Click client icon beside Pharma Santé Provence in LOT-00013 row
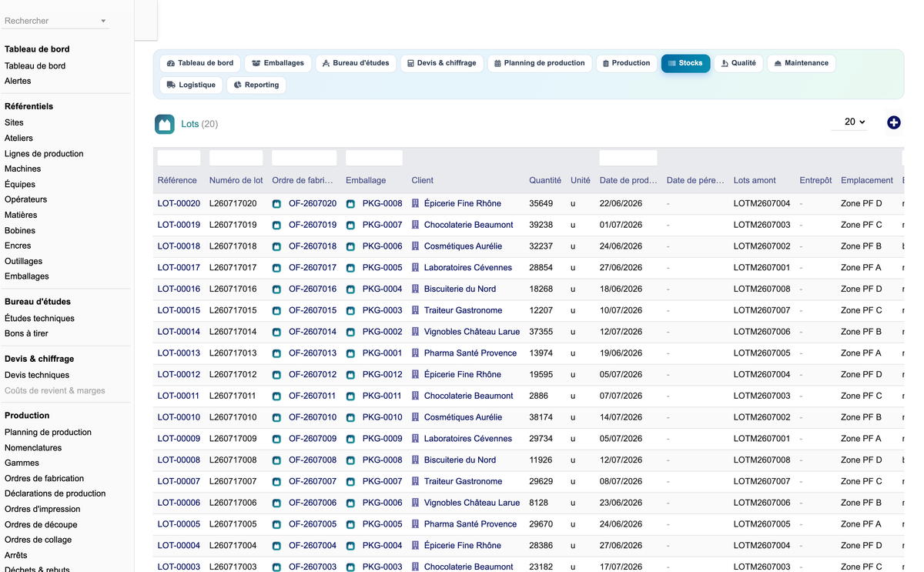 coord(415,353)
